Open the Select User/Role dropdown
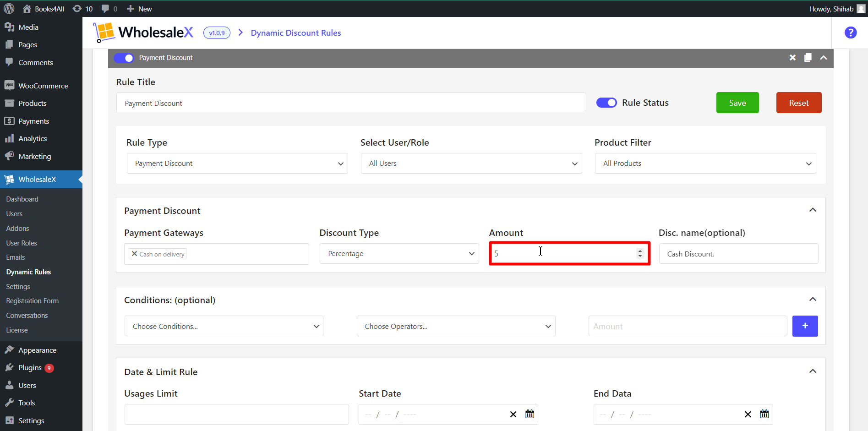The height and width of the screenshot is (431, 868). point(471,164)
